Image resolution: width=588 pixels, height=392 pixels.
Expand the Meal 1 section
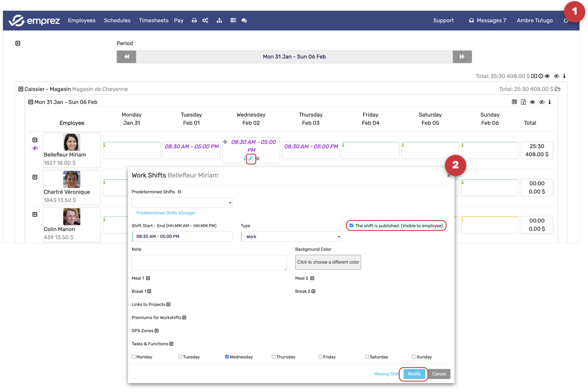148,278
